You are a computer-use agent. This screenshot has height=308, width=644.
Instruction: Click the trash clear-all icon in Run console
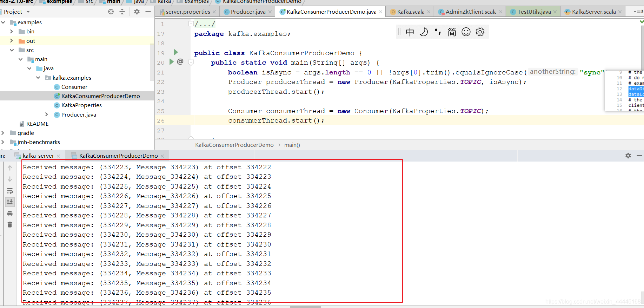(x=10, y=225)
